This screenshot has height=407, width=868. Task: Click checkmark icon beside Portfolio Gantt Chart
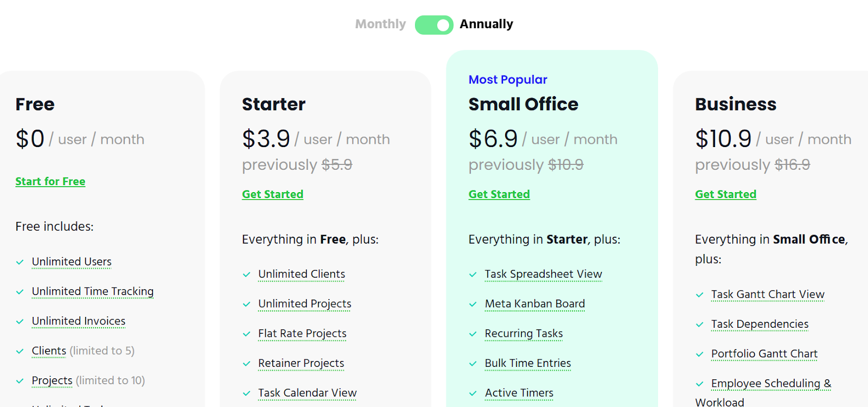[x=700, y=354]
